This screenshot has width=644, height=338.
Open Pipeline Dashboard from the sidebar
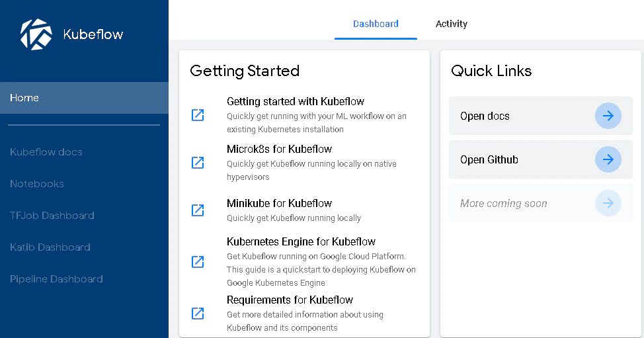click(56, 279)
